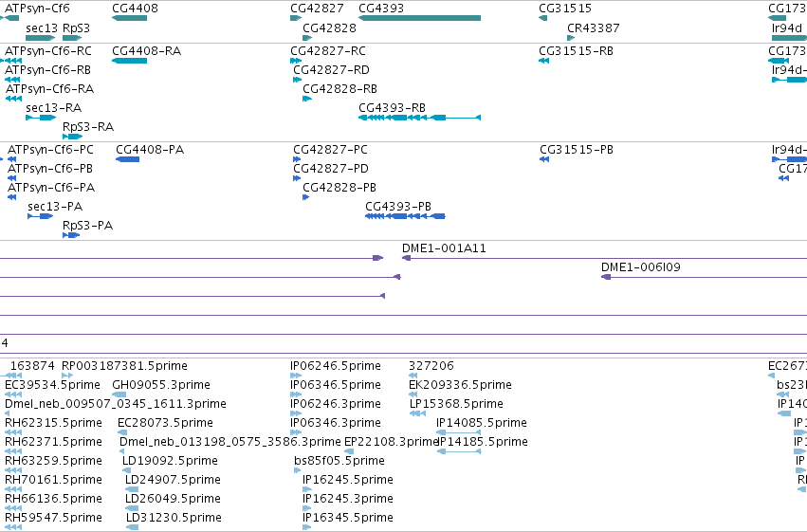
Task: Select the CG4393-RB transcript glyph
Action: (419, 118)
